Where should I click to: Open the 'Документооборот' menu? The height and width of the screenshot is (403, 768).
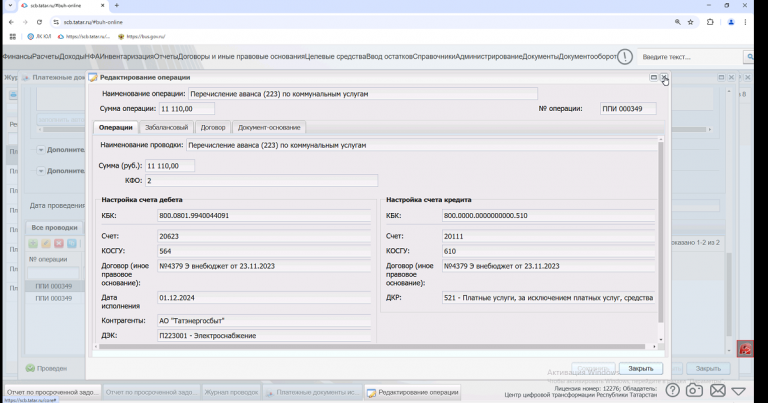coord(587,57)
